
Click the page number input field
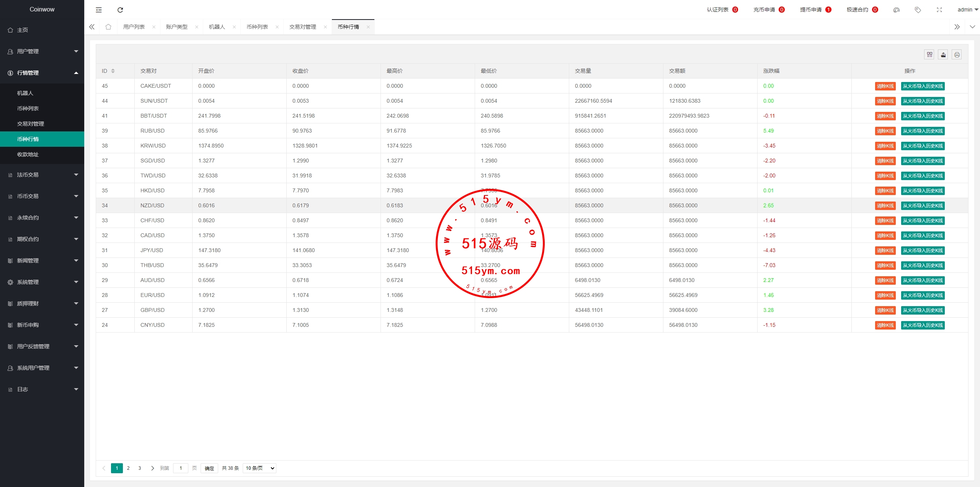pos(181,468)
